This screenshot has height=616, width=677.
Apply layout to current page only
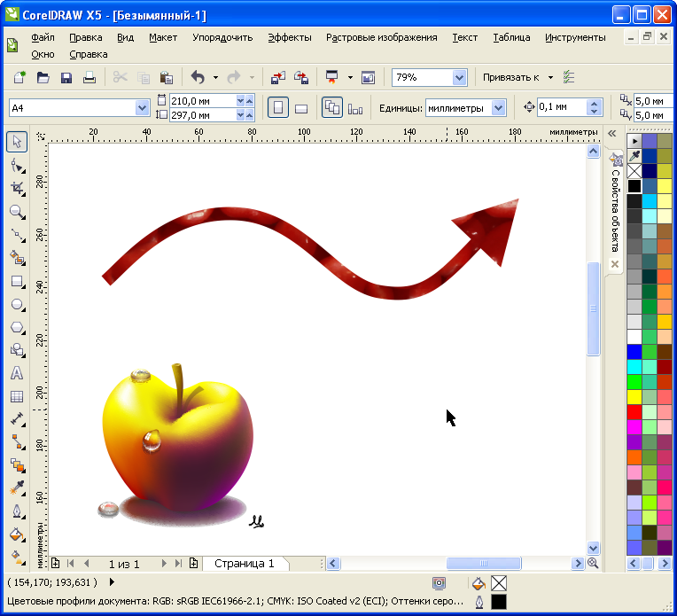pyautogui.click(x=355, y=108)
